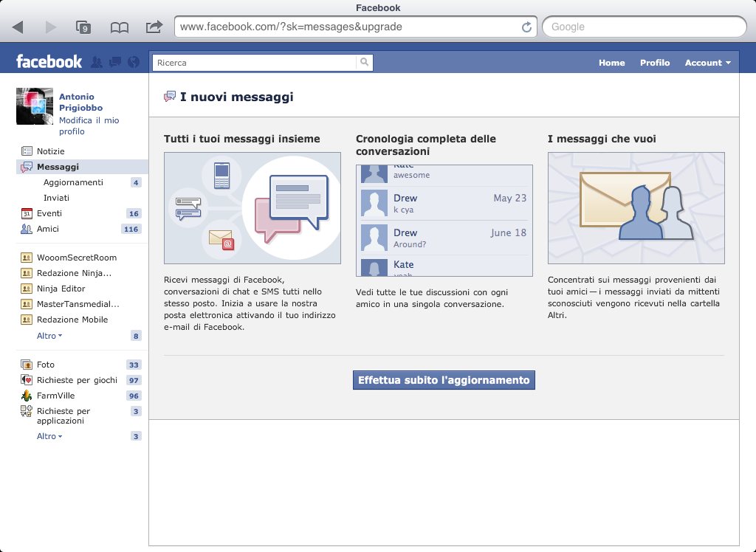
Task: Open the messages icon in Facebook header
Action: click(115, 62)
